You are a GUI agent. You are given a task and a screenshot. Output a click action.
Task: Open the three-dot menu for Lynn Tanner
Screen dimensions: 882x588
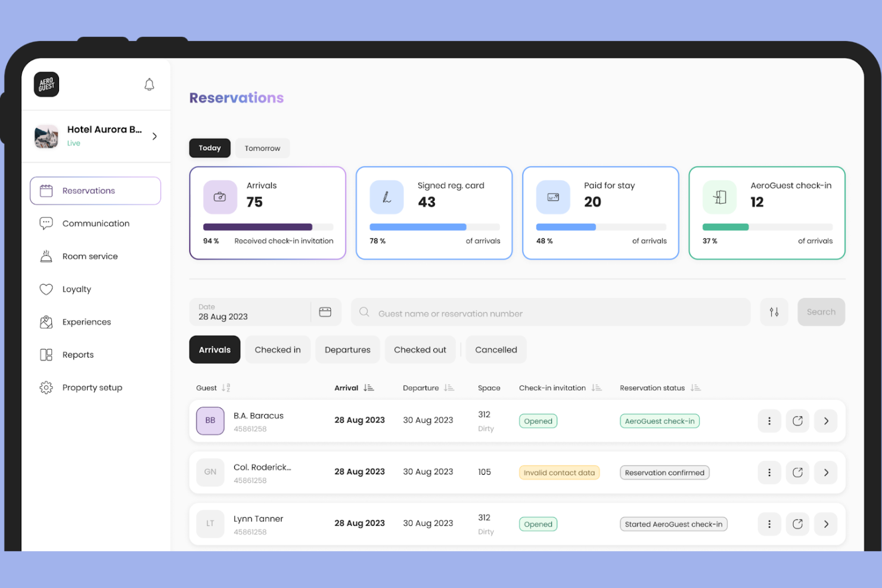pyautogui.click(x=769, y=524)
